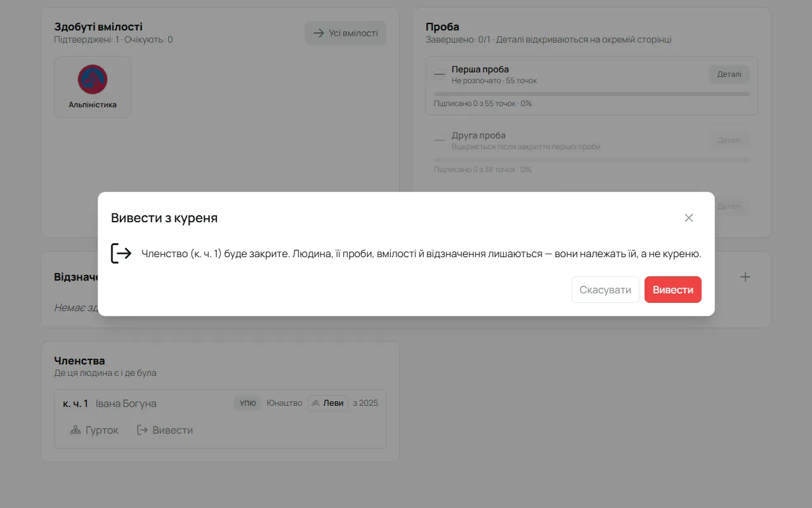Click the "Здобуті вмілості" heading

click(98, 27)
